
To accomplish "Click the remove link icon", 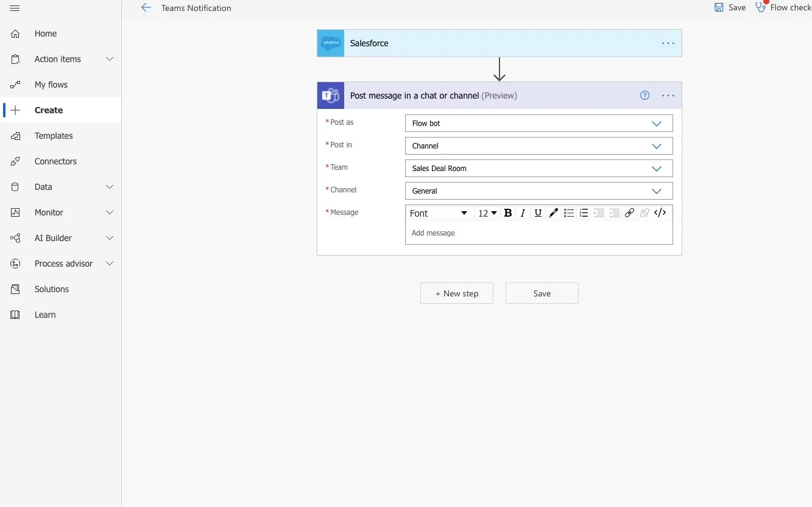I will 644,213.
